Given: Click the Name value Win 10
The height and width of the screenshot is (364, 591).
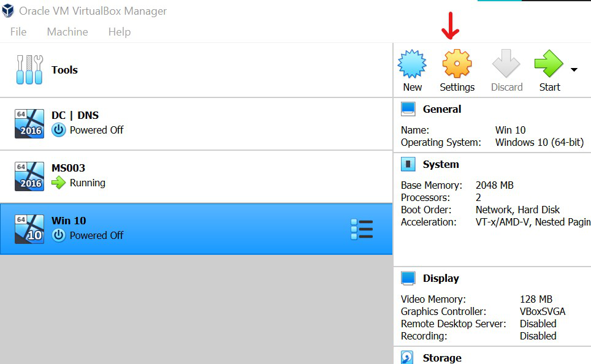Looking at the screenshot, I should point(510,130).
